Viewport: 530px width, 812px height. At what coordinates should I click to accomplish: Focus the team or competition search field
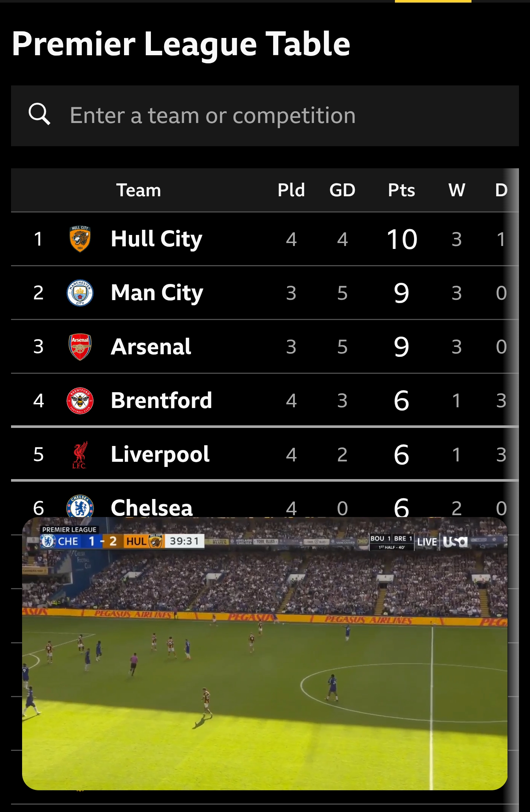click(x=265, y=116)
